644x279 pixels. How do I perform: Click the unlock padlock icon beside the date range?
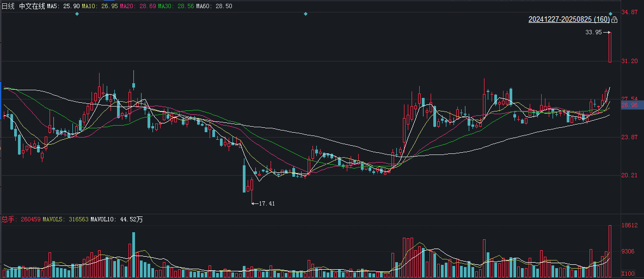click(x=615, y=20)
